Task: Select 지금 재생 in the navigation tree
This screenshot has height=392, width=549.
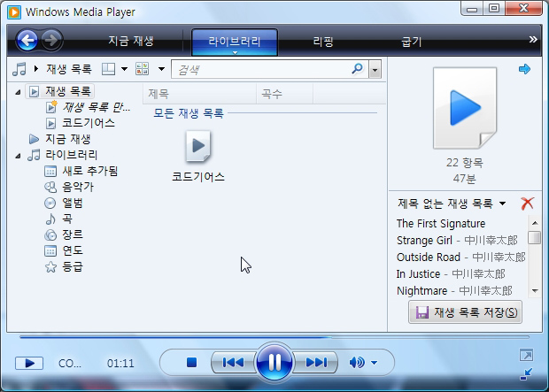Action: [x=59, y=139]
